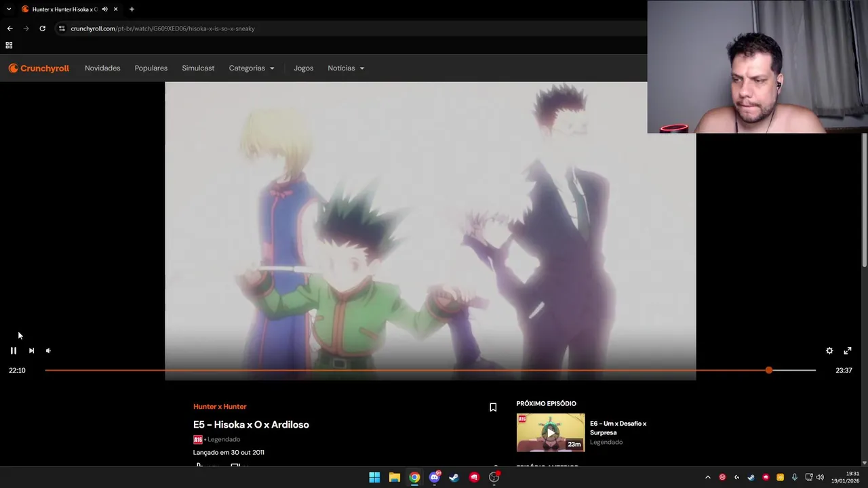The width and height of the screenshot is (868, 488).
Task: Open the volume tray icon
Action: (820, 477)
